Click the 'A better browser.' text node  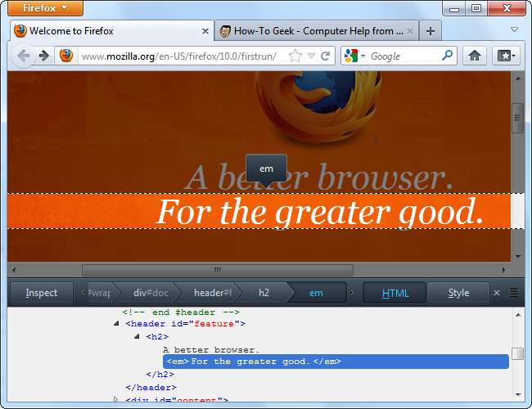tap(211, 349)
